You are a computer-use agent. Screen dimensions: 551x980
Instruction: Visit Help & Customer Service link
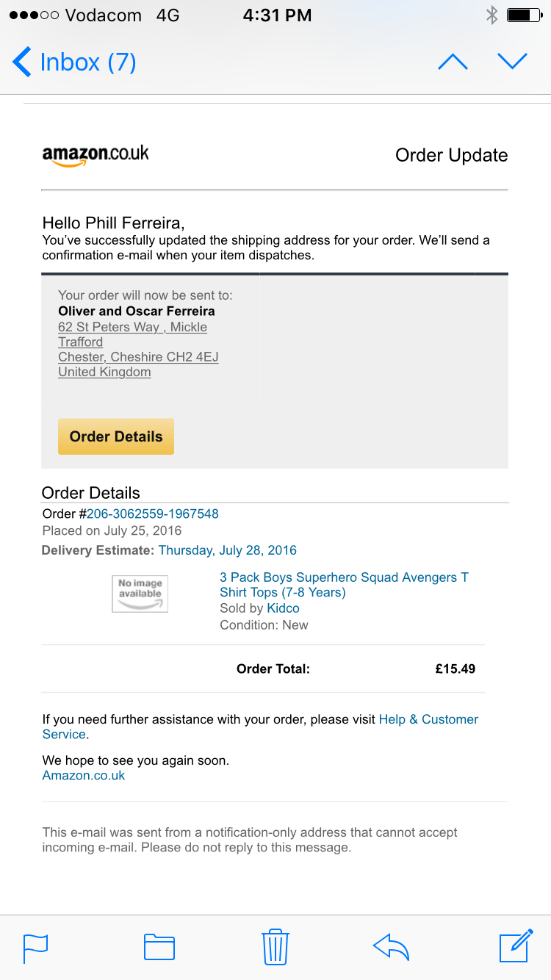click(x=428, y=719)
